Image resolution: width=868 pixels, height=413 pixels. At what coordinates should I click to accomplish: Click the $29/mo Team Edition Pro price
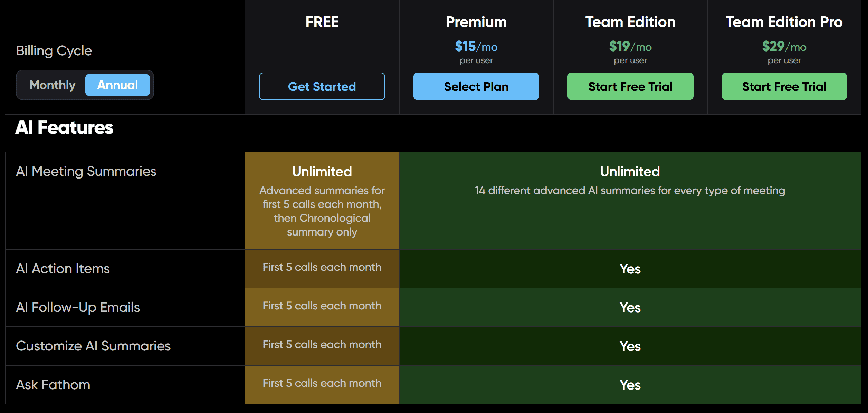(784, 46)
